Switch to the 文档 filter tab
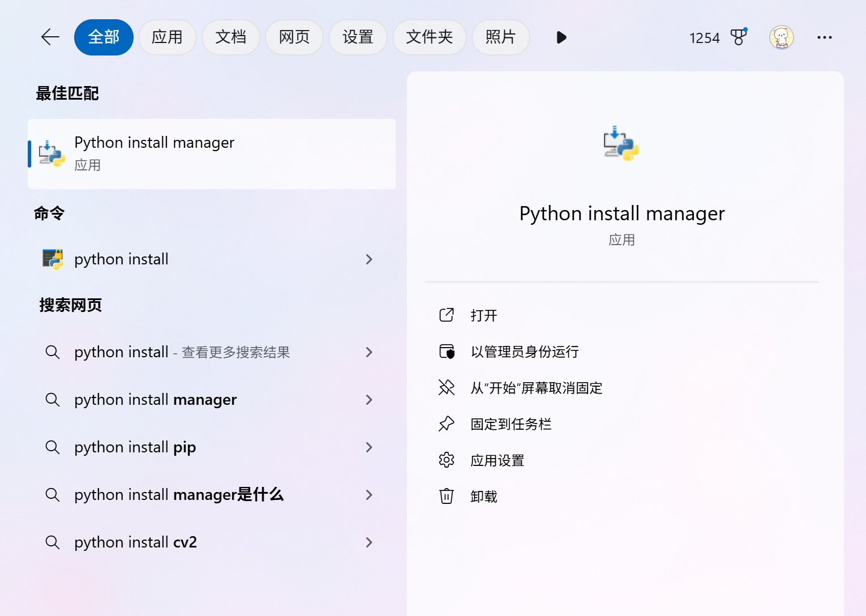Screen dimensions: 866x616 coord(231,37)
